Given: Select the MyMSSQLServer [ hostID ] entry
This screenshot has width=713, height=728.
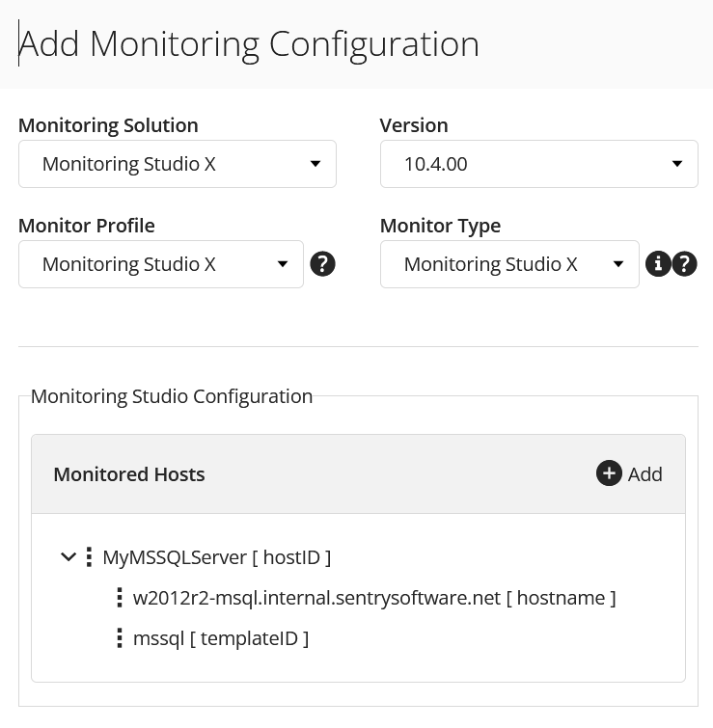Looking at the screenshot, I should pos(216,556).
